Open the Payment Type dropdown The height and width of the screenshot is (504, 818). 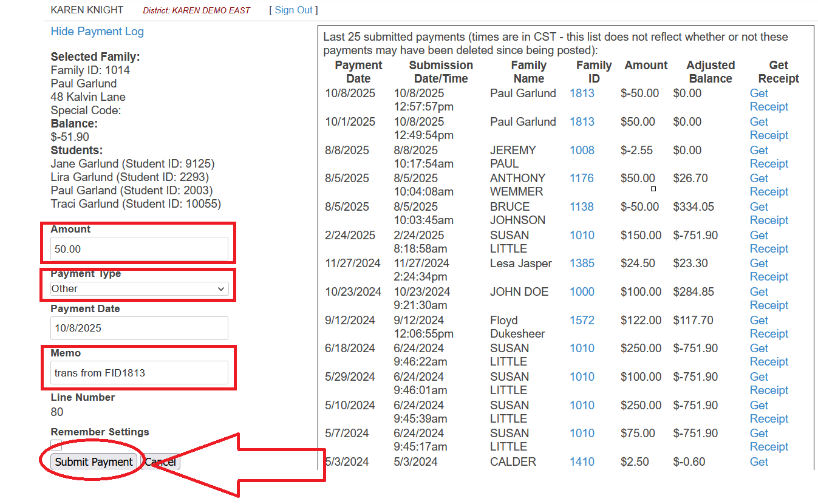[x=139, y=289]
